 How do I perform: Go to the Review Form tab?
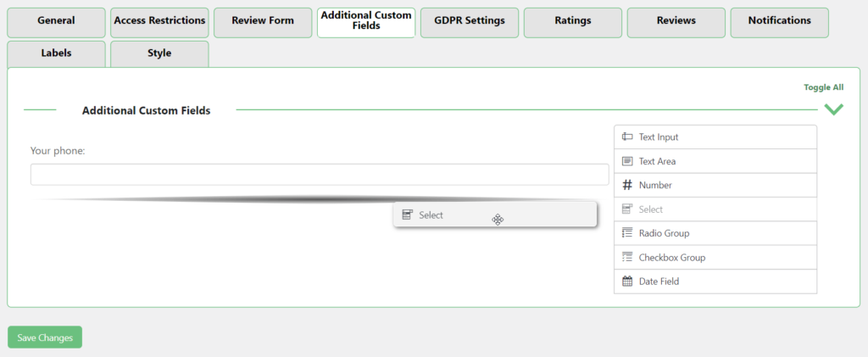(263, 21)
